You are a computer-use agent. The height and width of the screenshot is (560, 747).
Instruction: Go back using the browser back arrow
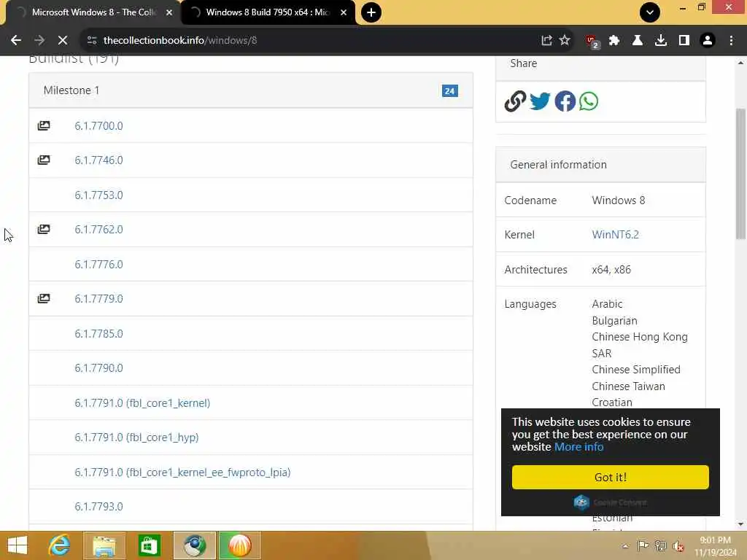[x=16, y=41]
